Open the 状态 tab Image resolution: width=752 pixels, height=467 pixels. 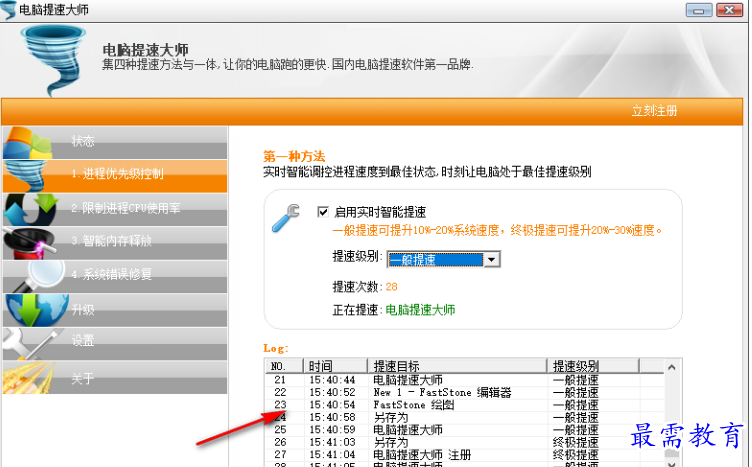pos(115,142)
